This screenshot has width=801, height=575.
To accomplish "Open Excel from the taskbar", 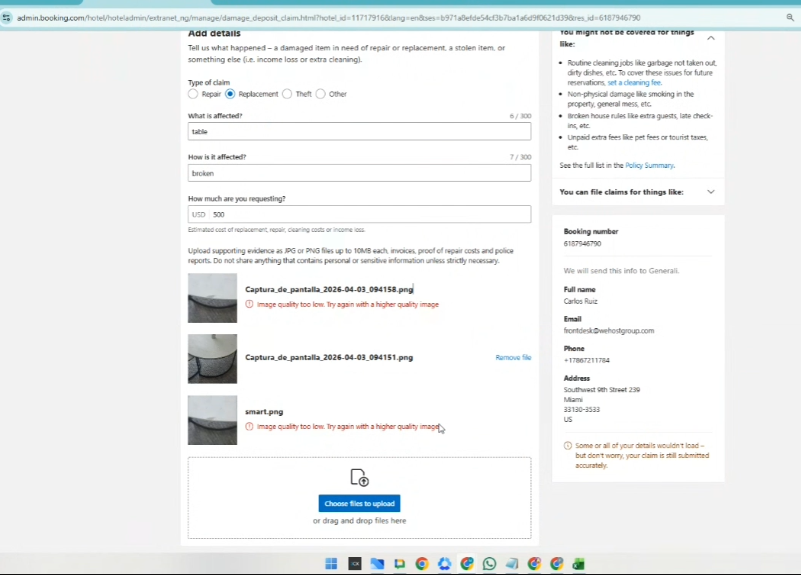I will 579,563.
